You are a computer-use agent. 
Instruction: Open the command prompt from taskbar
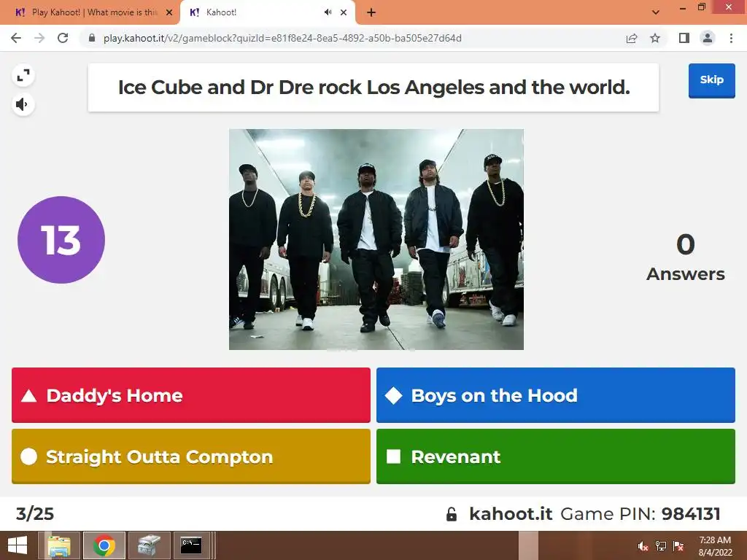(x=192, y=545)
